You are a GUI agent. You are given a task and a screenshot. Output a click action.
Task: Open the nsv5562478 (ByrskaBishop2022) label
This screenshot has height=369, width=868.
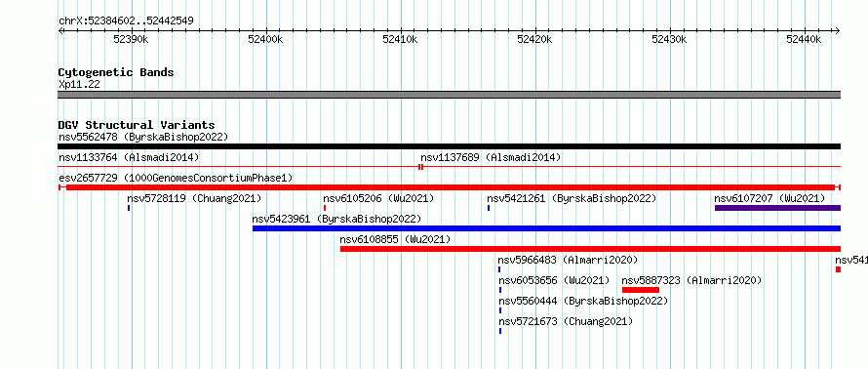(143, 137)
